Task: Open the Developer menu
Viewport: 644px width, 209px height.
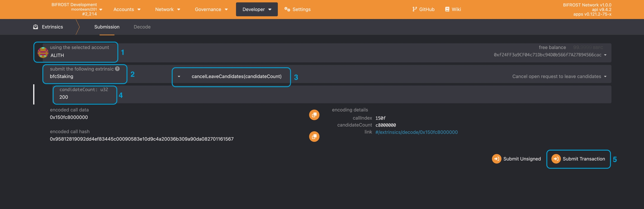Action: 257,9
